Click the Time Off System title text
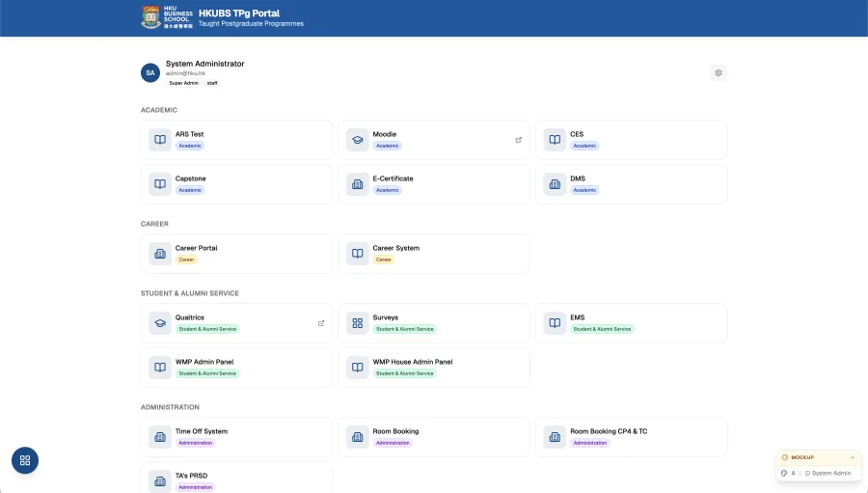The width and height of the screenshot is (868, 493). 202,431
